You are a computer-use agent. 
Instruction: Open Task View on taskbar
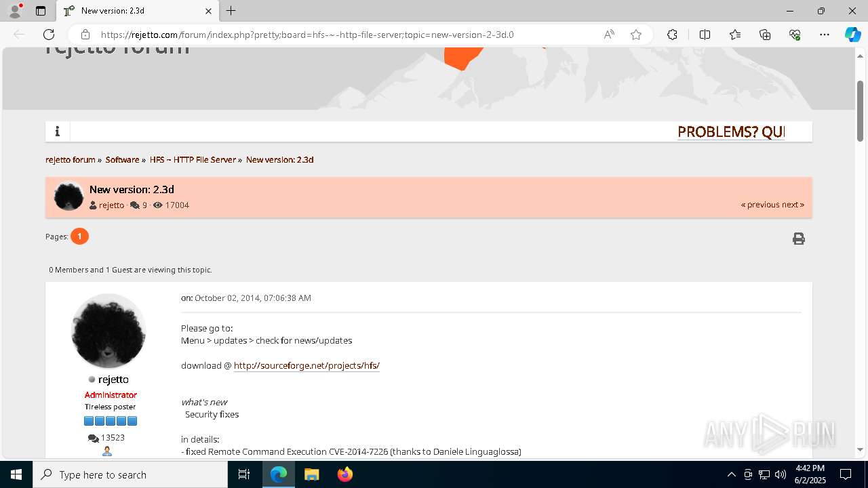[x=244, y=474]
